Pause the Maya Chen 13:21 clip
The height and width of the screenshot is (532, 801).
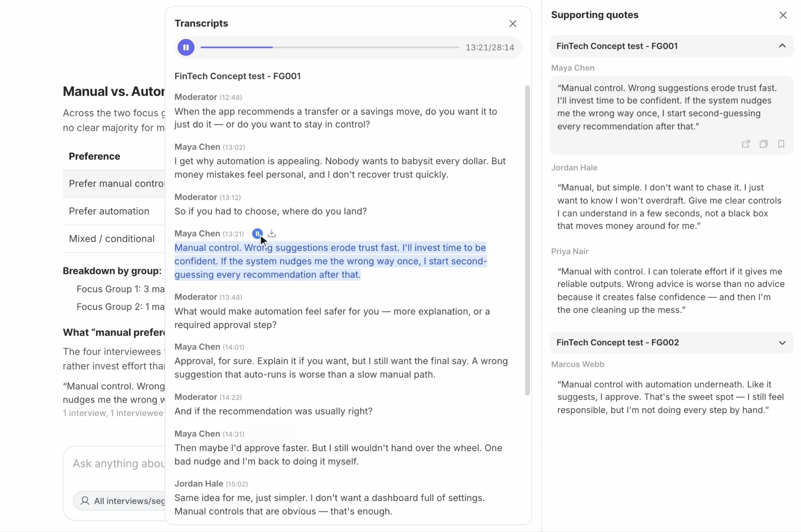click(257, 234)
